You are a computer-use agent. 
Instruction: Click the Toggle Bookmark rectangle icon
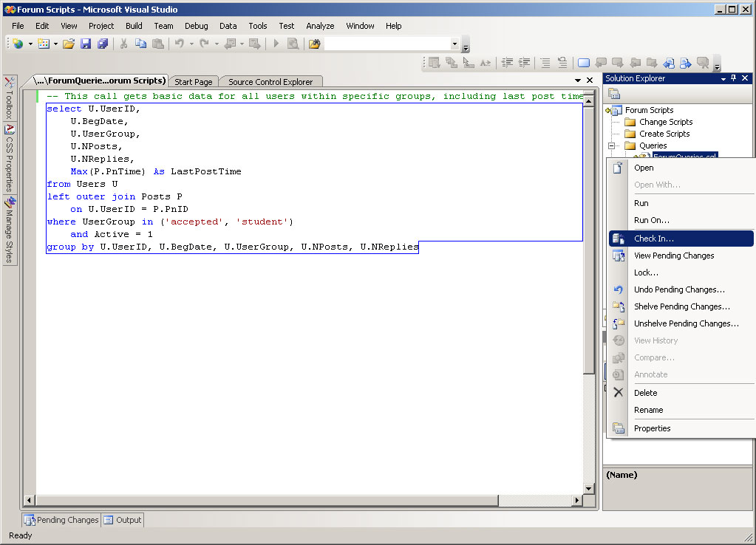tap(584, 63)
